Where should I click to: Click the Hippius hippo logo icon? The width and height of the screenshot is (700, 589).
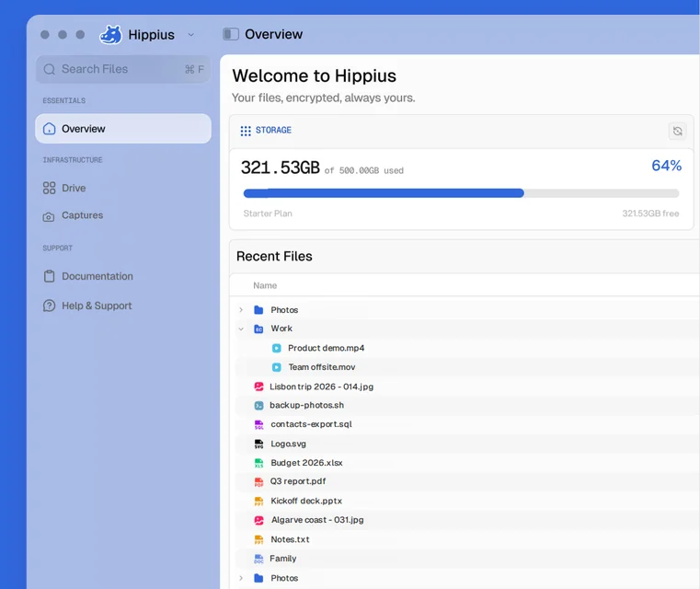click(110, 34)
